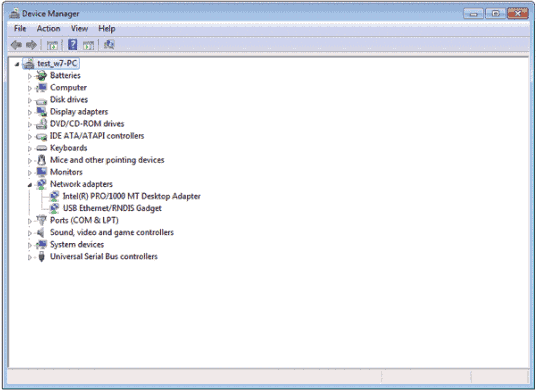Select the test_w7-PC computer icon
The height and width of the screenshot is (391, 536).
coord(29,64)
